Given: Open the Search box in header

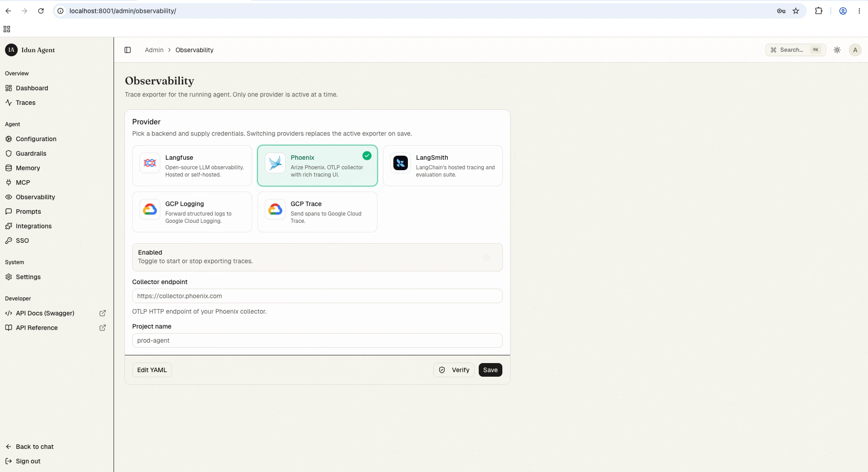Looking at the screenshot, I should click(x=796, y=50).
